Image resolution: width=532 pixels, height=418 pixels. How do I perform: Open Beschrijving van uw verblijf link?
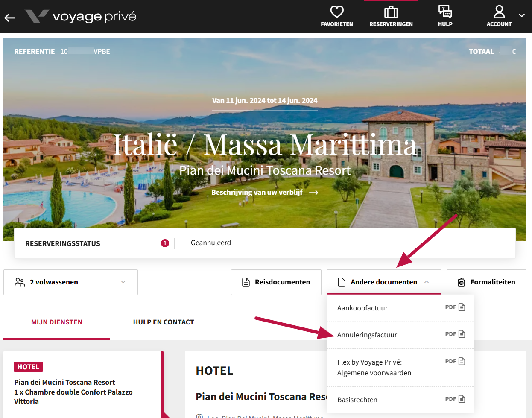[x=265, y=193]
